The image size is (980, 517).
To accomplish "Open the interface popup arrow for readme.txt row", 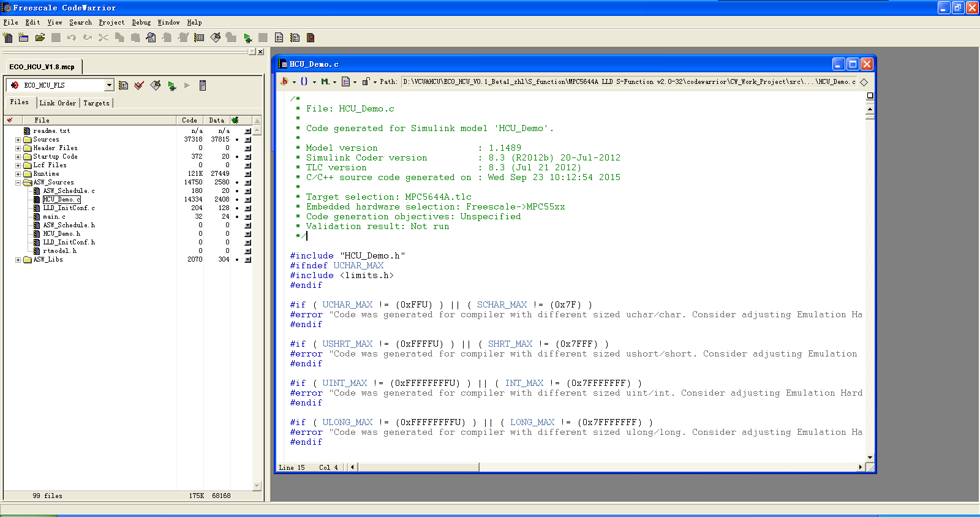I will [x=248, y=131].
